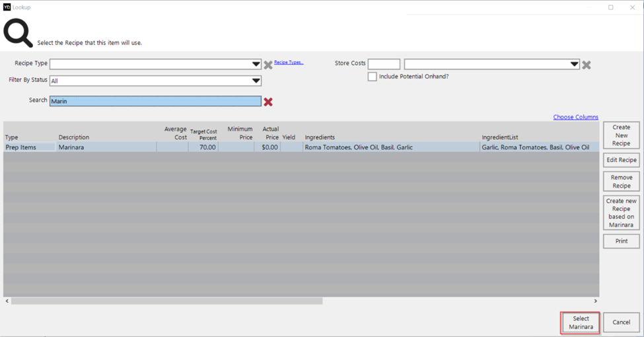Enable Include Potential Onhand checkbox

coord(372,77)
